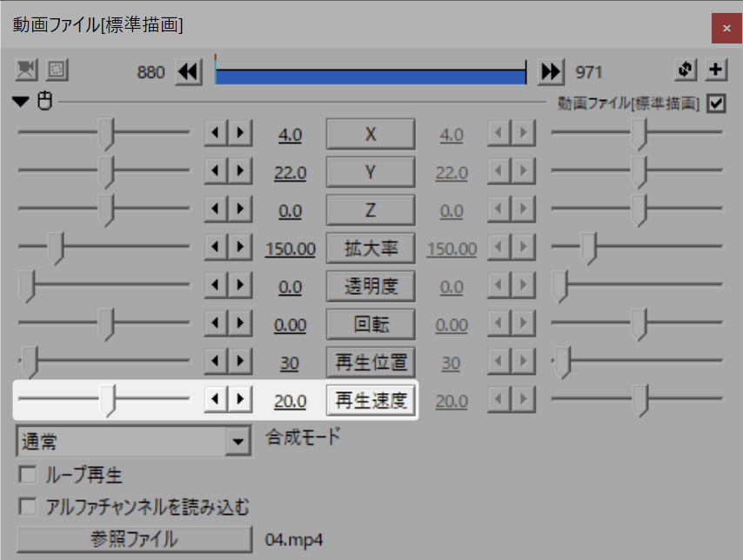Enable ループ再生 looping playback

pyautogui.click(x=27, y=475)
